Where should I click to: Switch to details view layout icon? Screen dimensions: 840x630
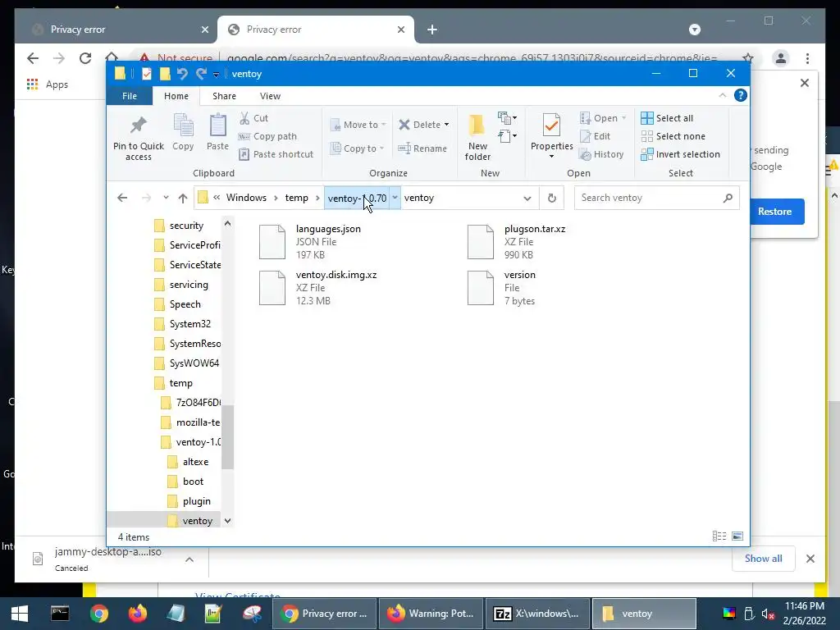point(719,536)
